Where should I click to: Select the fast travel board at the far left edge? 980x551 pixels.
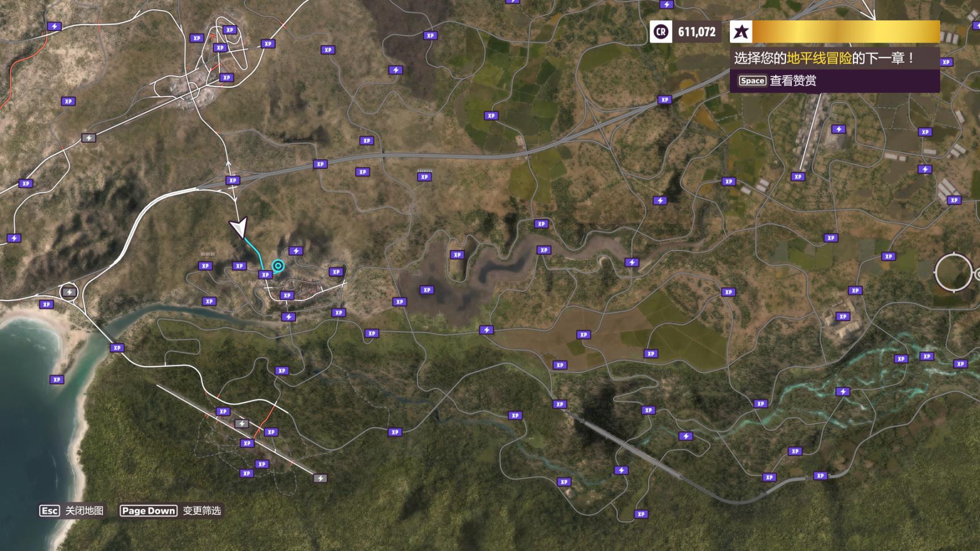click(x=14, y=238)
